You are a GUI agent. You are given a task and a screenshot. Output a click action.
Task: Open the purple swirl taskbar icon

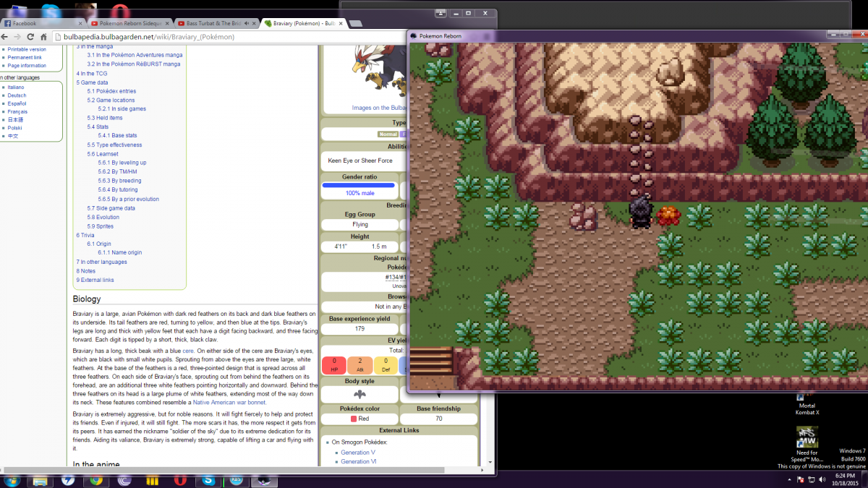coord(124,480)
